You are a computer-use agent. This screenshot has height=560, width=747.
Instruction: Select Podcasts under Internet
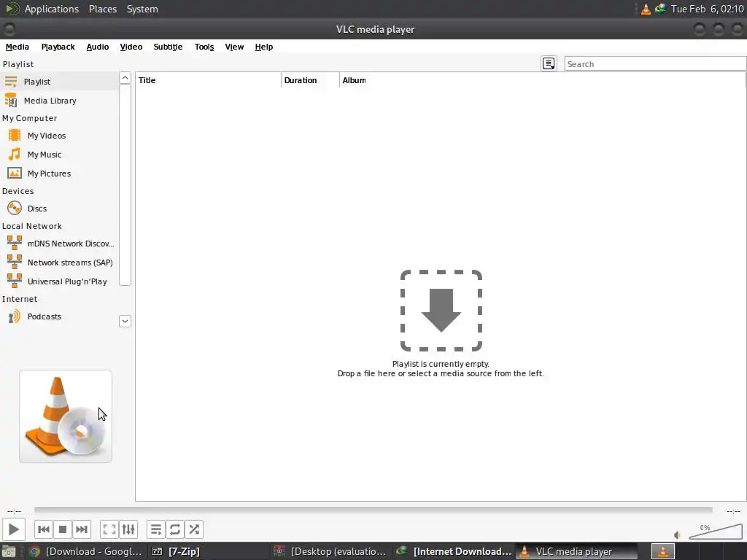pyautogui.click(x=59, y=316)
